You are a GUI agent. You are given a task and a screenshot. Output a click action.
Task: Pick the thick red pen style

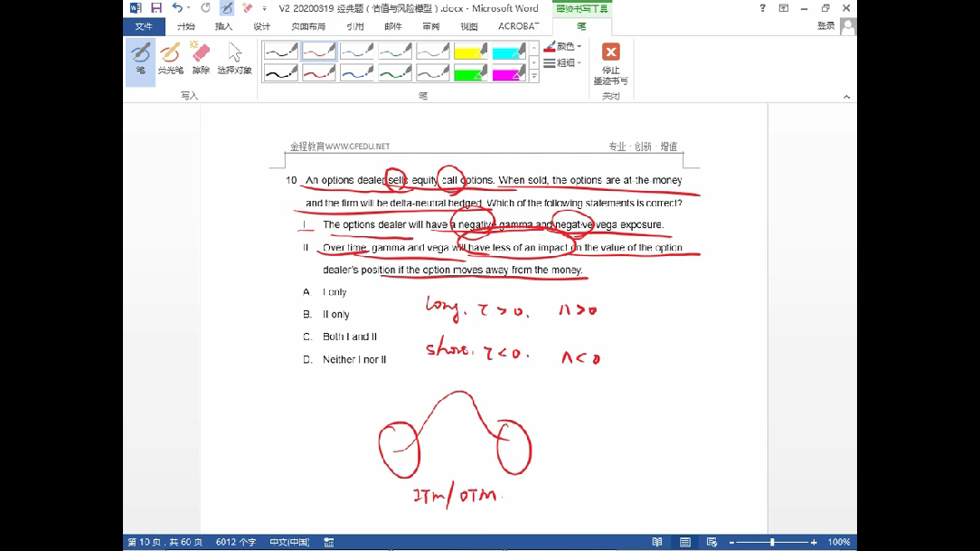click(x=319, y=73)
